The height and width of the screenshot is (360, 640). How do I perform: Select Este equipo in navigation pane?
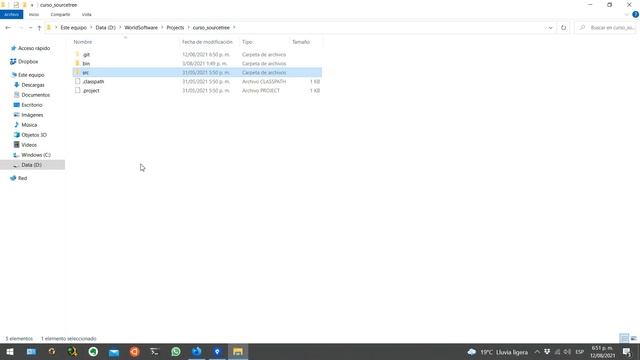point(31,75)
